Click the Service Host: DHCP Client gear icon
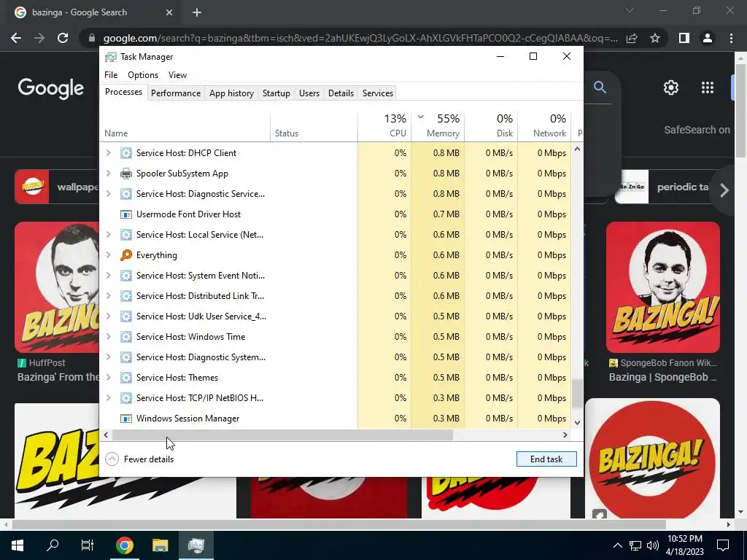The image size is (747, 560). point(125,153)
